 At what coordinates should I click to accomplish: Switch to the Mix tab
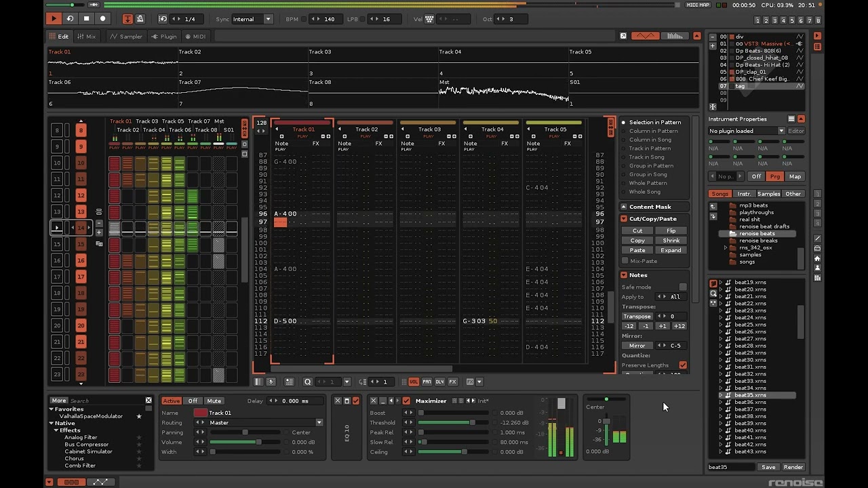coord(86,37)
